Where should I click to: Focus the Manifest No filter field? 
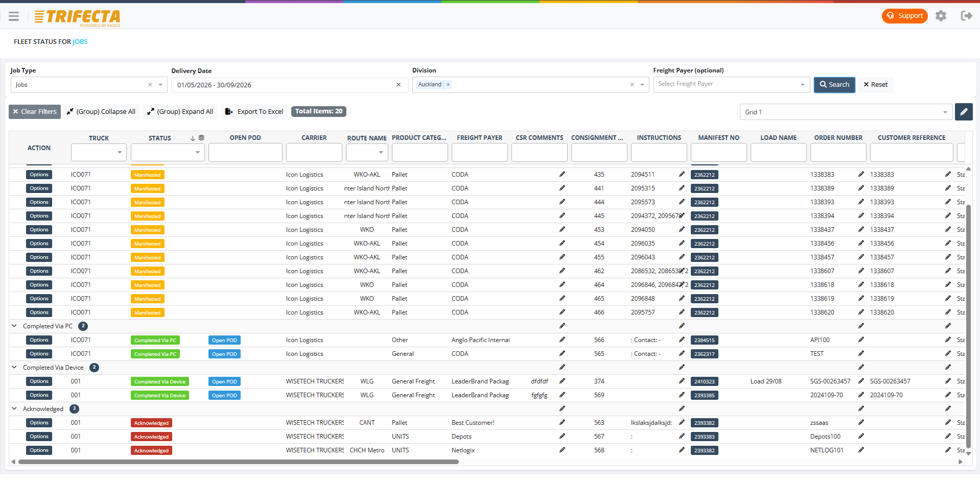pyautogui.click(x=719, y=153)
